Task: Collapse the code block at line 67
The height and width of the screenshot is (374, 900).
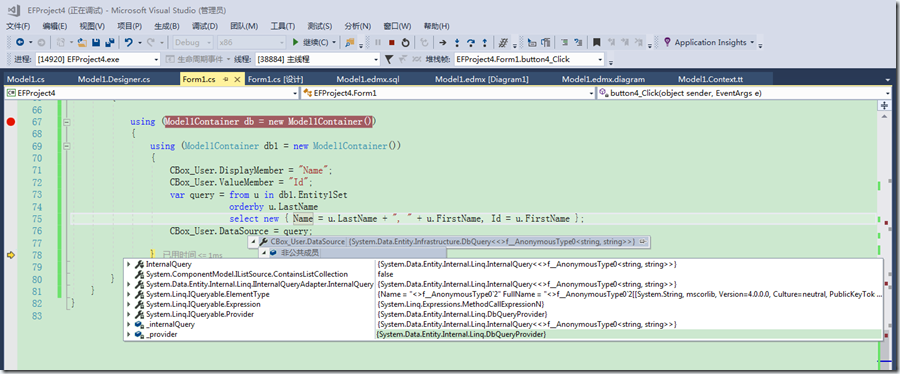Action: 67,122
